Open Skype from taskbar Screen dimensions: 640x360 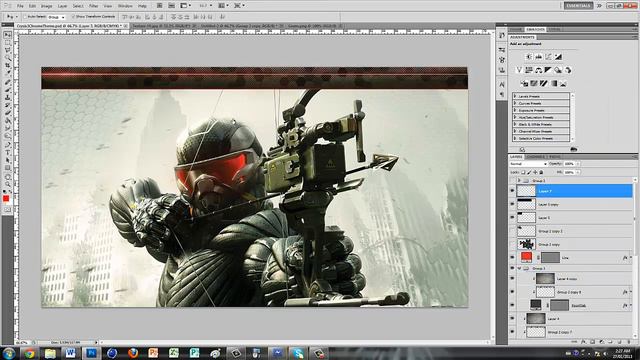tap(298, 353)
